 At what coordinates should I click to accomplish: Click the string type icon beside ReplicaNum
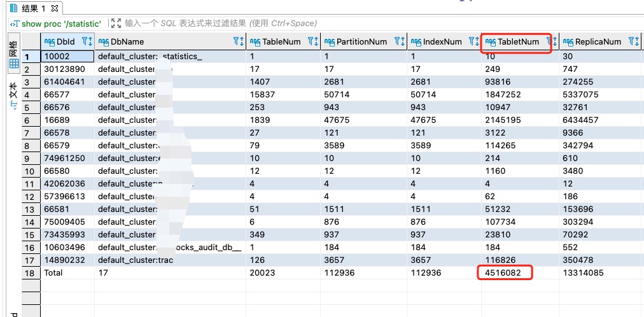click(x=568, y=42)
